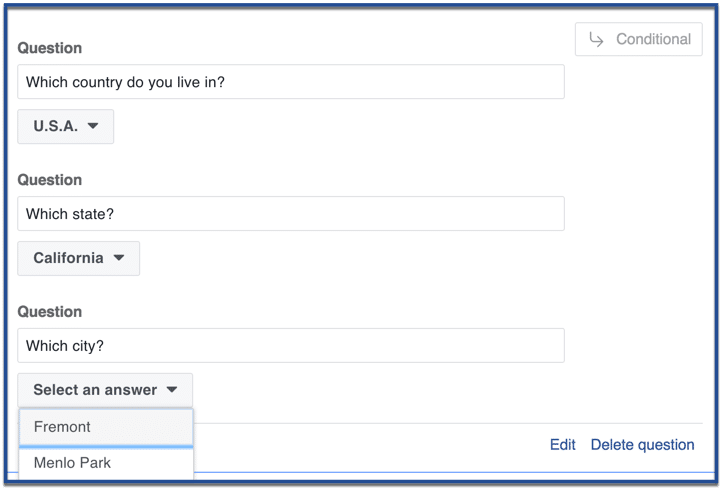The width and height of the screenshot is (722, 488).
Task: Focus the Which city question field
Action: (x=291, y=345)
